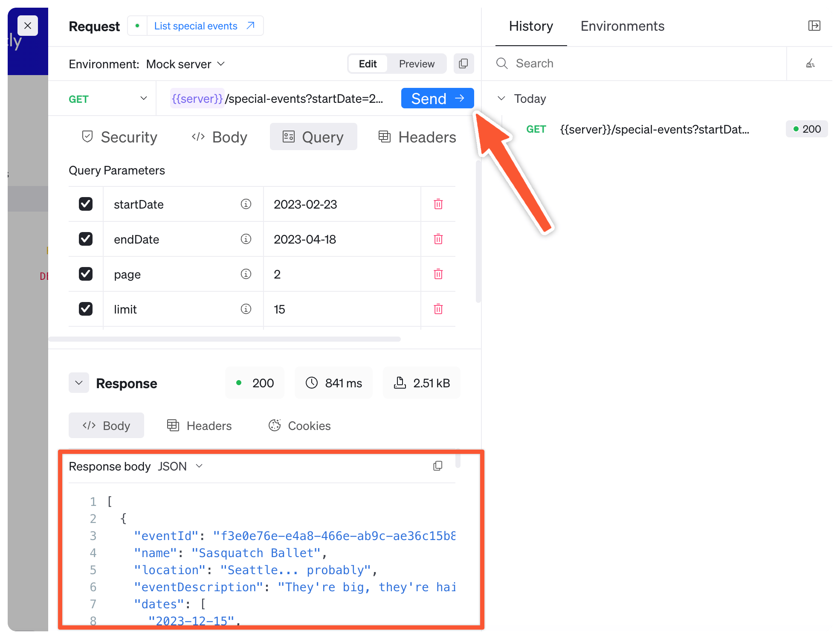Copy the response body
The width and height of the screenshot is (840, 639).
(x=437, y=466)
